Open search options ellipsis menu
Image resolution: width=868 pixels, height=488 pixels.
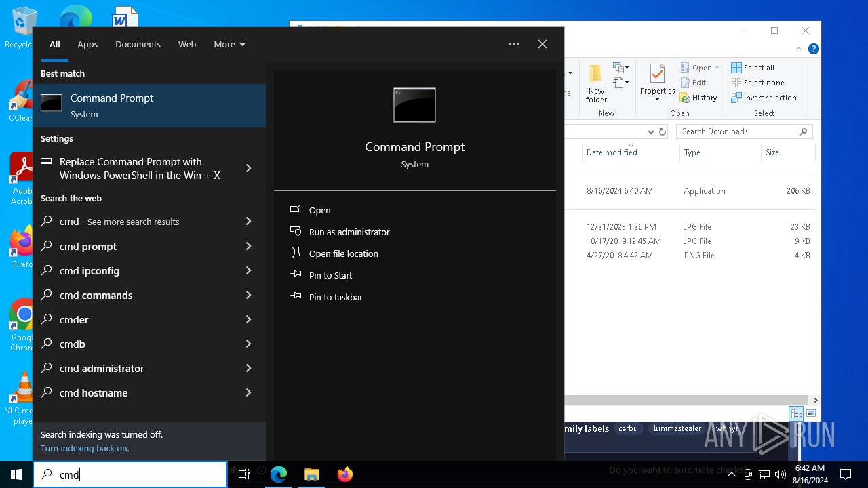[x=514, y=44]
